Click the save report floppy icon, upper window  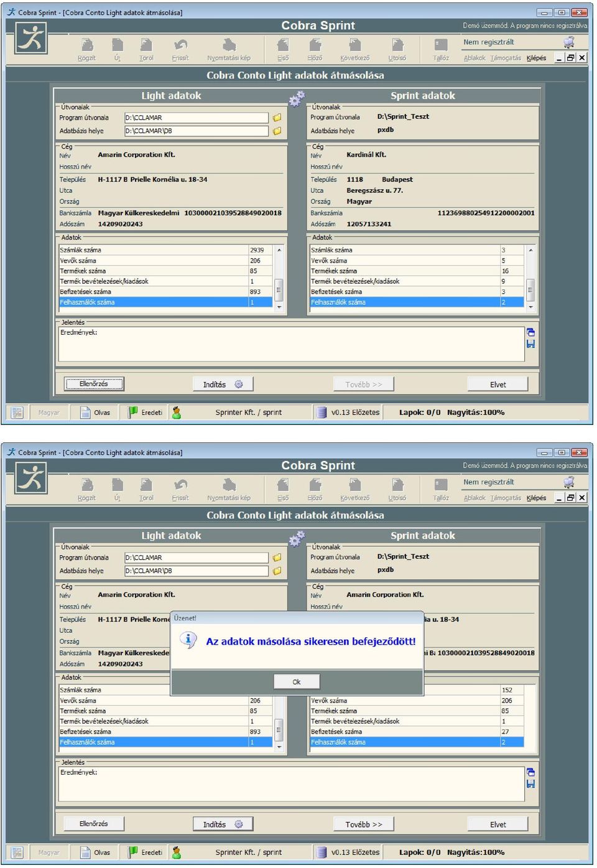click(x=530, y=343)
